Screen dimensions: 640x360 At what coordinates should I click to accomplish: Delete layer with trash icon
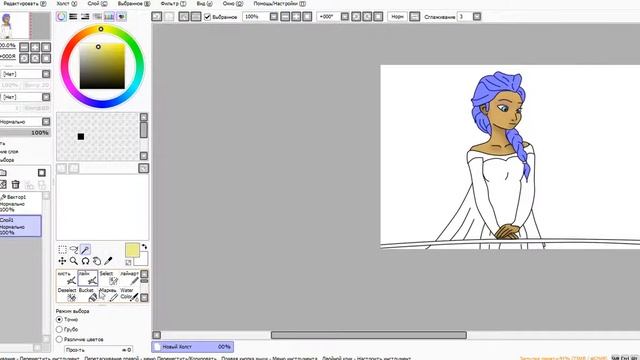[x=16, y=185]
